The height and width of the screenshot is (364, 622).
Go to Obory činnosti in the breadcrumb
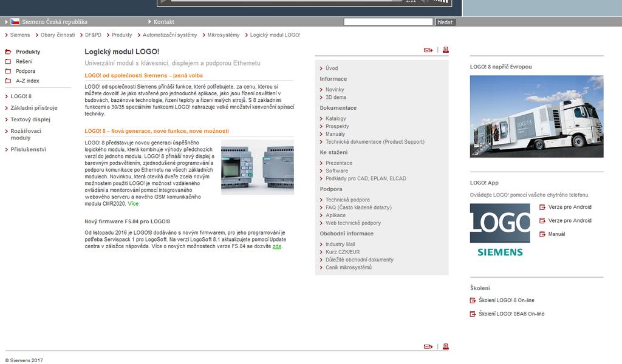coord(58,35)
